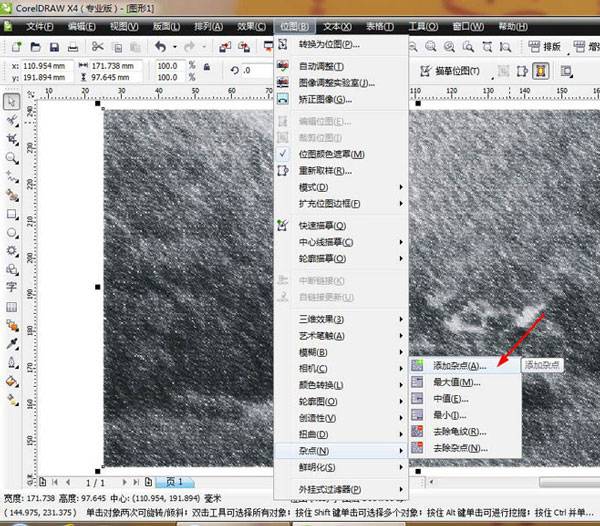Viewport: 600px width, 526px height.
Task: Click the Cut scissors icon
Action: click(x=97, y=47)
